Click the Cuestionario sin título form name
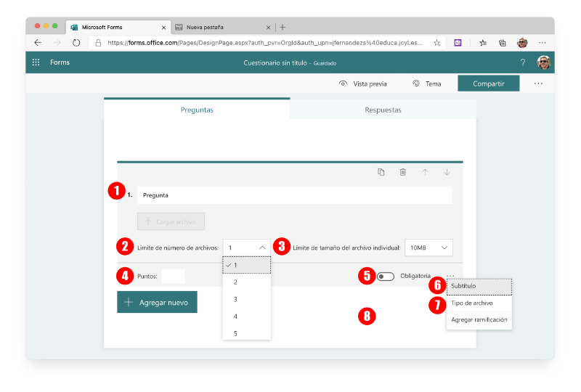Viewport: 581px width, 392px height. 275,63
